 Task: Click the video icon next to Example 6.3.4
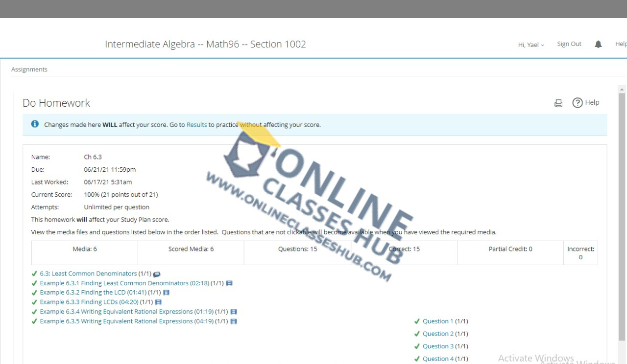coord(234,312)
